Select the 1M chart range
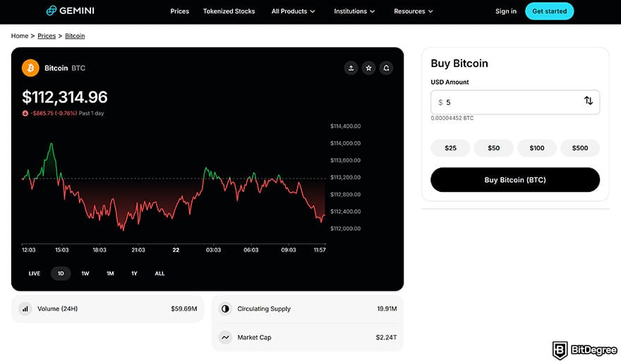The width and height of the screenshot is (621, 364). (x=110, y=273)
